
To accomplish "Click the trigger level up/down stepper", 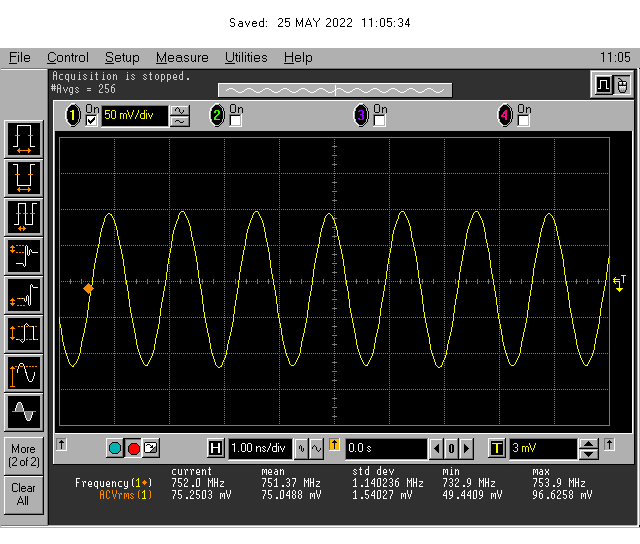I will pos(589,448).
